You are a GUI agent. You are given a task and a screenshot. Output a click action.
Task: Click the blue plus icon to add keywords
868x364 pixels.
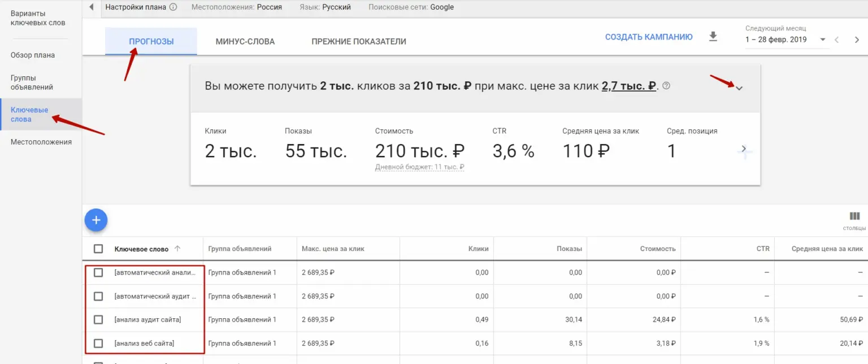[x=96, y=220]
